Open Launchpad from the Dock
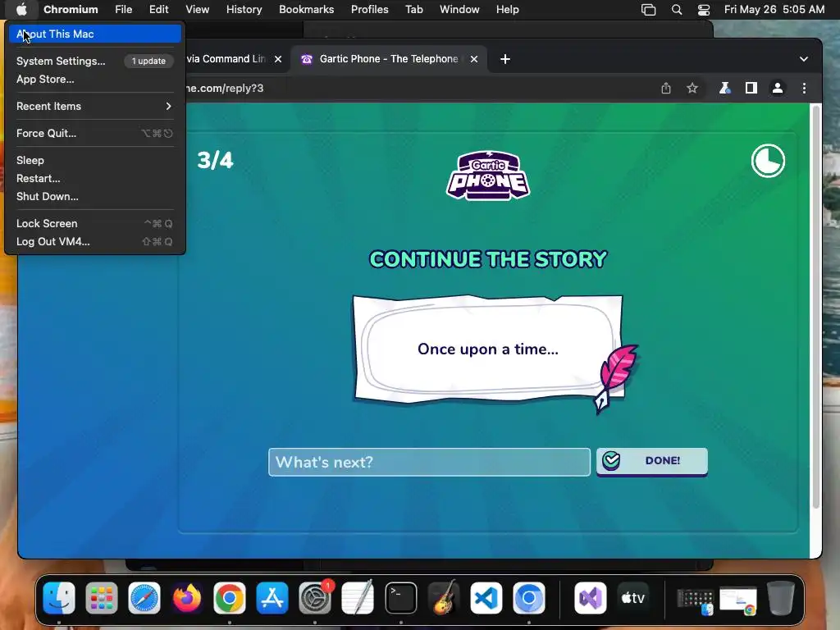This screenshot has height=630, width=840. (101, 598)
